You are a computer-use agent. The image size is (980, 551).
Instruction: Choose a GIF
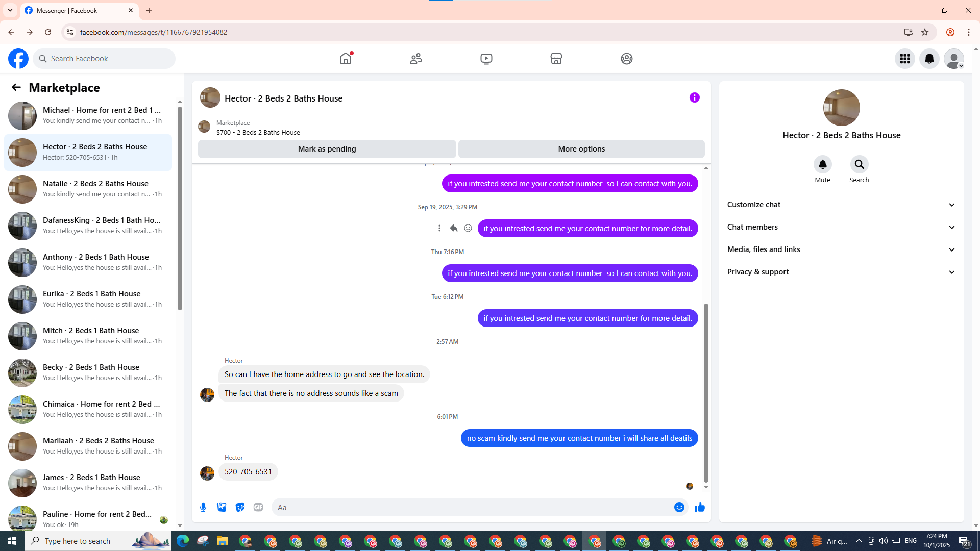pos(258,507)
